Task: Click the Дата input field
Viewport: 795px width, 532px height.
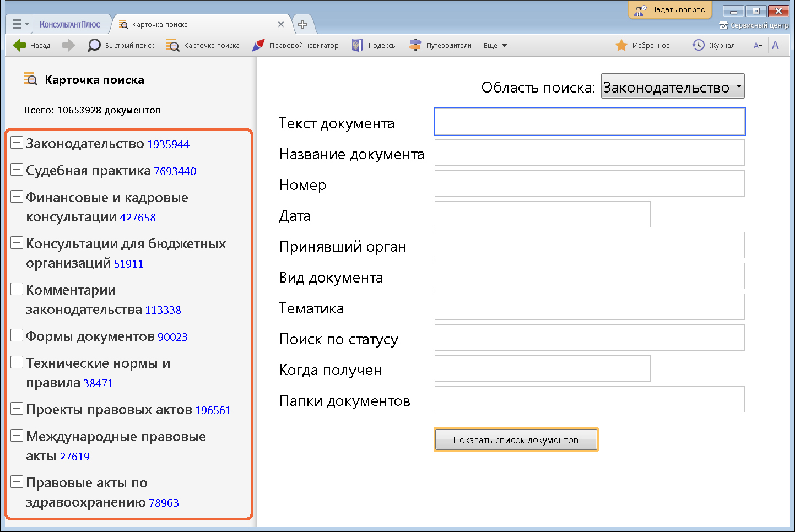Action: pyautogui.click(x=543, y=214)
